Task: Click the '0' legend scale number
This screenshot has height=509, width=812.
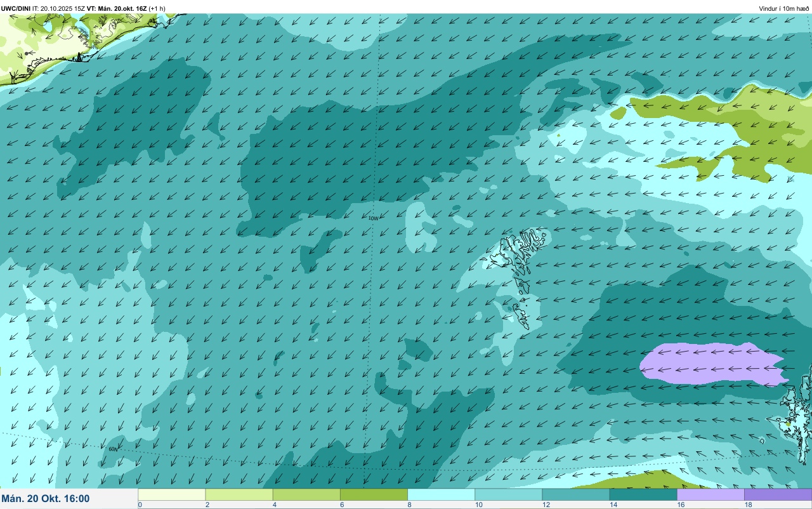Action: click(140, 505)
